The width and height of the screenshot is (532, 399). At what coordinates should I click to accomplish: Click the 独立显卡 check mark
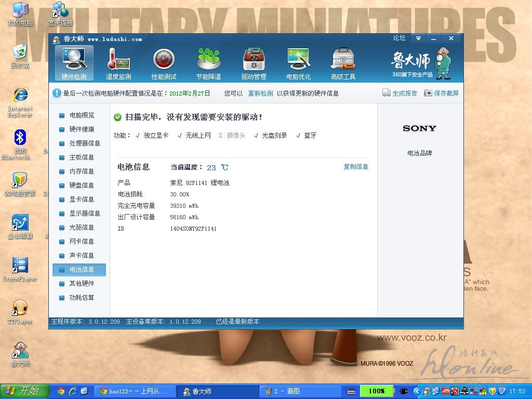[x=138, y=136]
